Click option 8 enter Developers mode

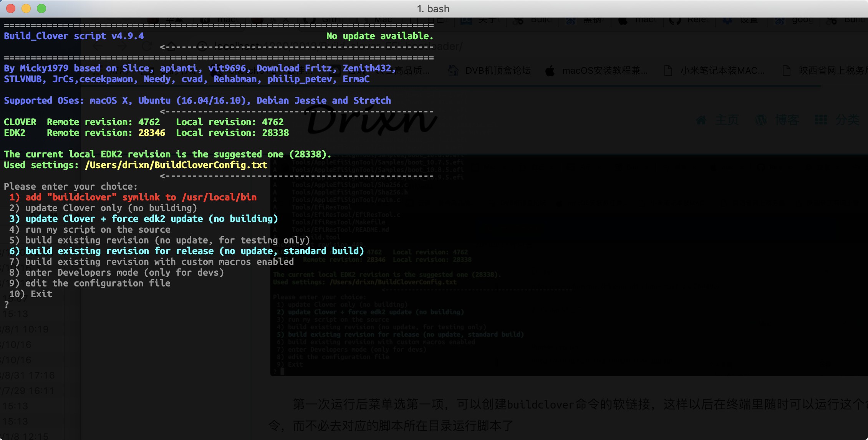coord(117,272)
